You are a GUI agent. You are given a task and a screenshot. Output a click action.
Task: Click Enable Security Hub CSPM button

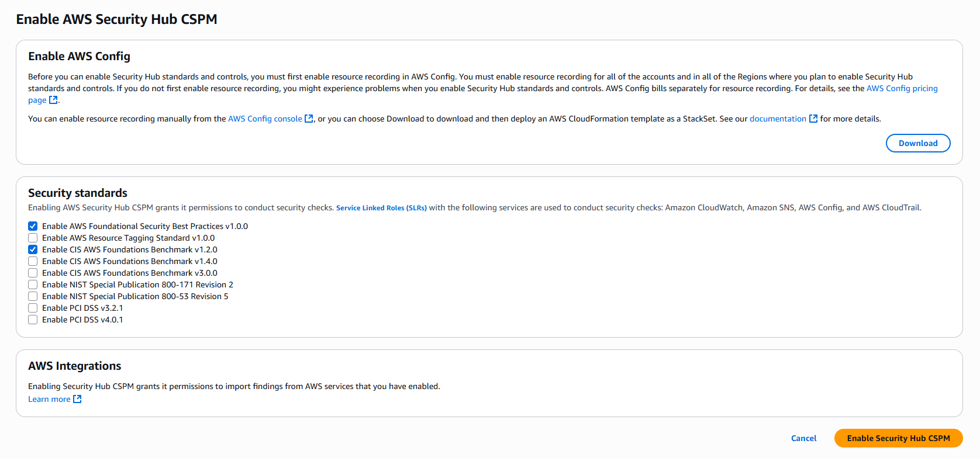pos(898,438)
